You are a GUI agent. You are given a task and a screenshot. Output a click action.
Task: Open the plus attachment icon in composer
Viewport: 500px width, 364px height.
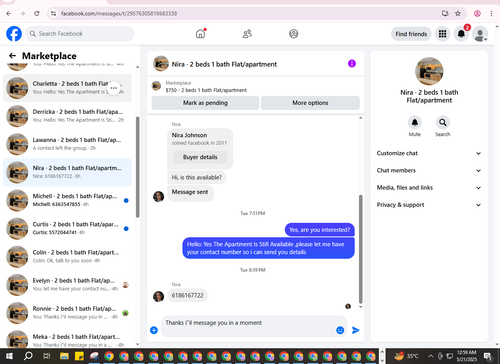[154, 330]
